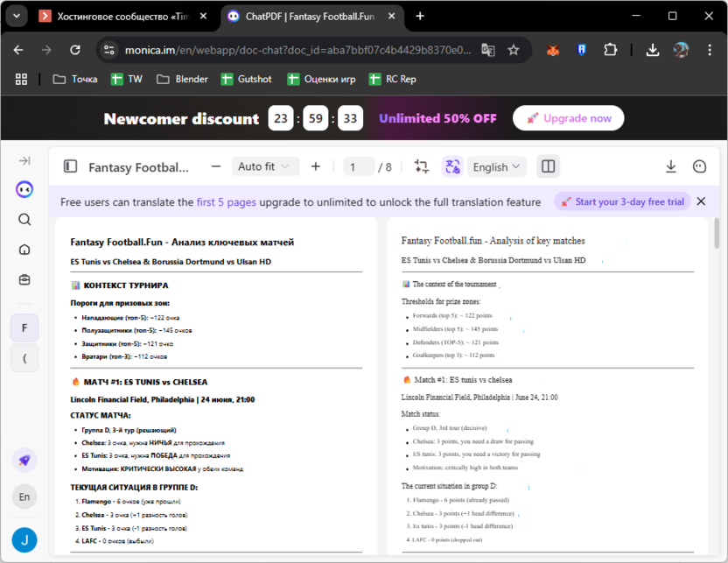728x563 pixels.
Task: Click the document vertical scrollbar
Action: pyautogui.click(x=717, y=233)
